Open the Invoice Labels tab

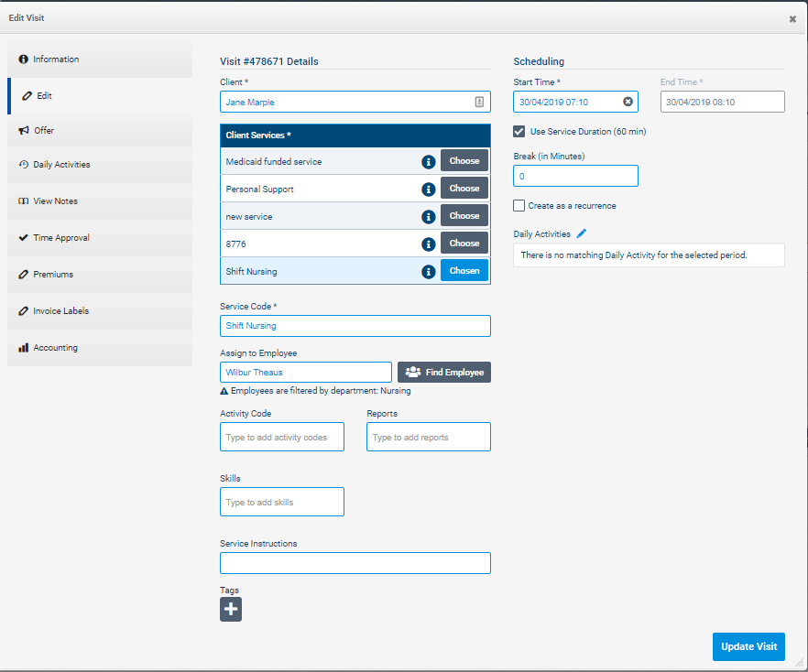pyautogui.click(x=61, y=311)
